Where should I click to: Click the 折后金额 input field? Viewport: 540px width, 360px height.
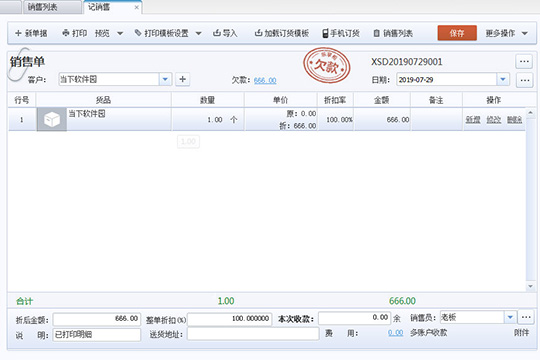click(x=97, y=319)
